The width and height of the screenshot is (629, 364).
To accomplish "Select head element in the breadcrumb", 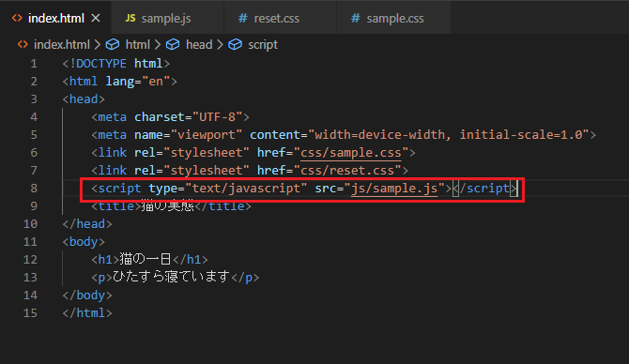I will tap(199, 44).
